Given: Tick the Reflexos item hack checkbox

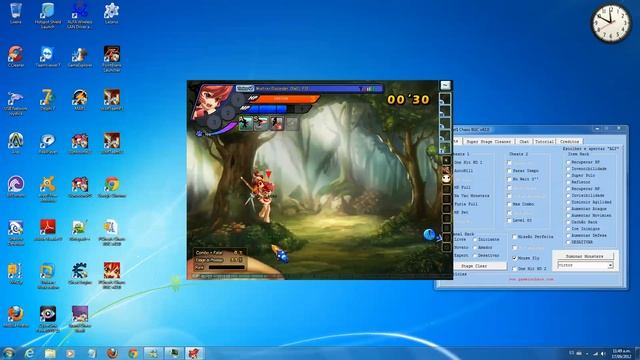Looking at the screenshot, I should tap(568, 182).
